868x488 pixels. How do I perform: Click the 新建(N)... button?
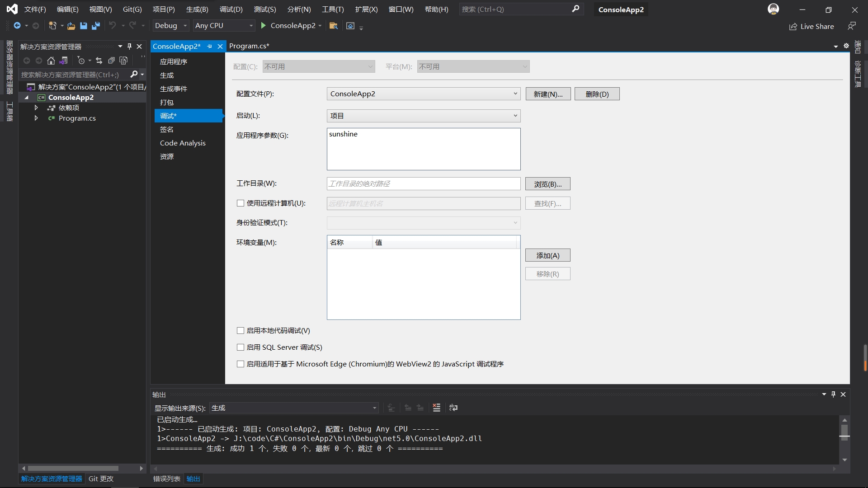click(548, 94)
